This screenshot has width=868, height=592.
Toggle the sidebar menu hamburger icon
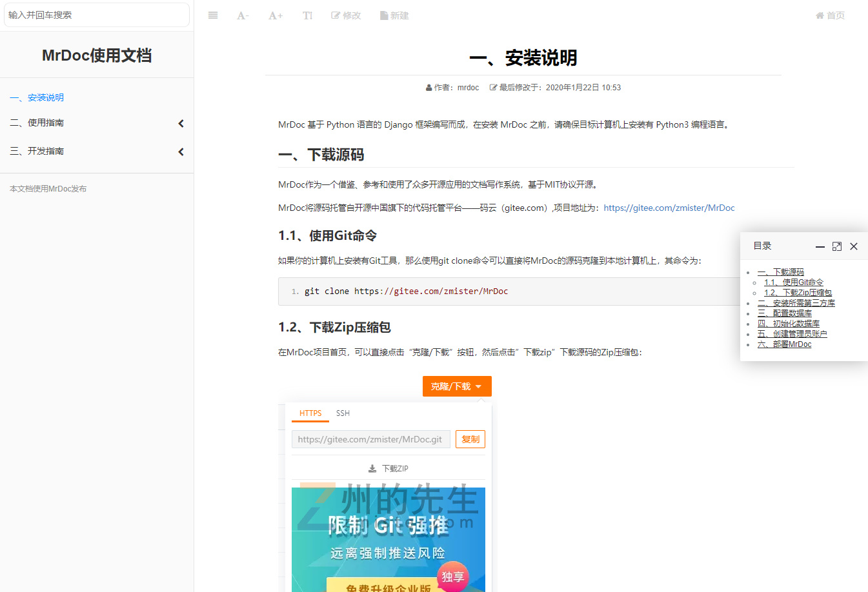pos(213,15)
